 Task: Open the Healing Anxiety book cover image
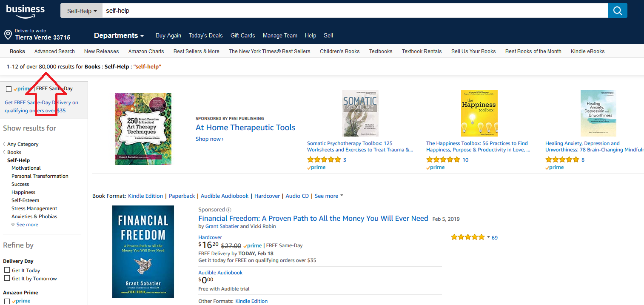598,113
